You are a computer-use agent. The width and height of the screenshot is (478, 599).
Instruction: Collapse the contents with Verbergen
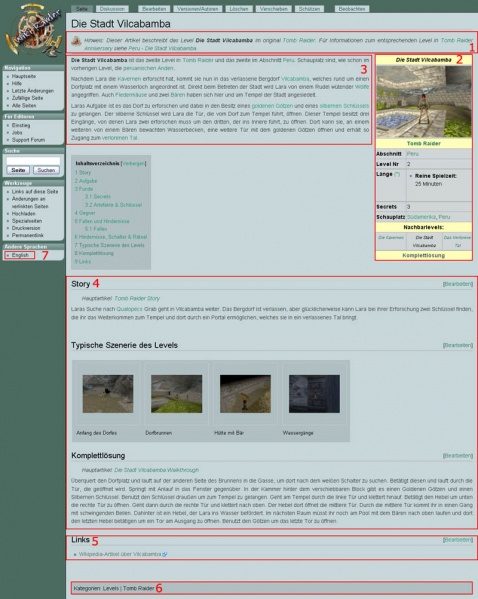133,164
